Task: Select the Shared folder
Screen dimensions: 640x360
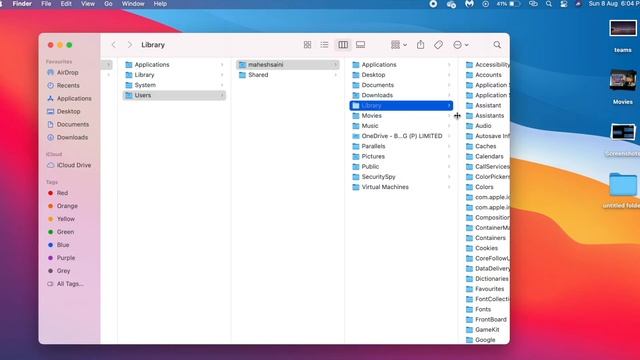Action: pos(288,75)
